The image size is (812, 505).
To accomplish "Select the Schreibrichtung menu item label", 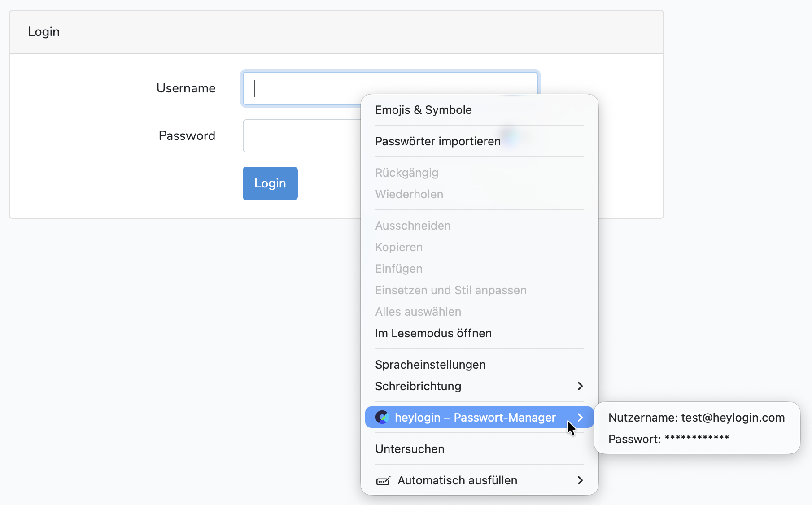I will click(418, 386).
